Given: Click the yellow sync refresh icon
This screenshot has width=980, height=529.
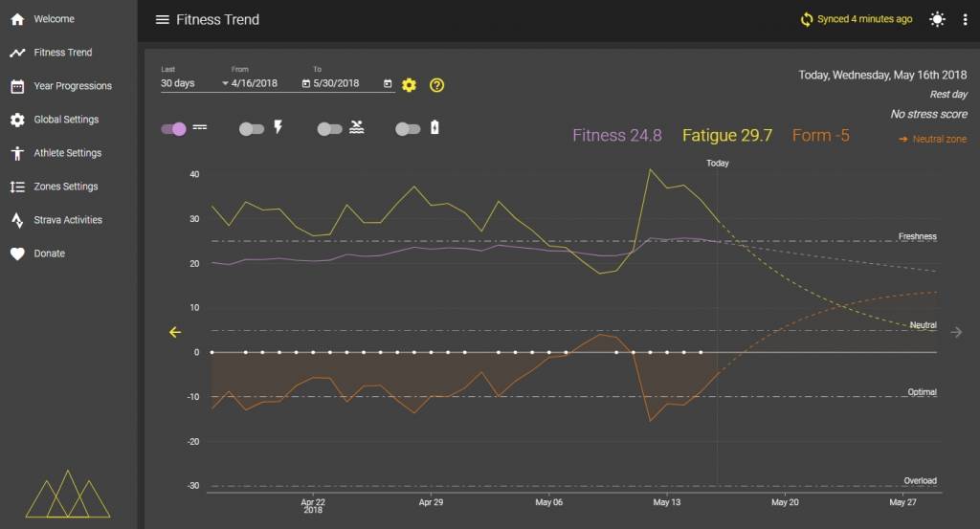Looking at the screenshot, I should click(807, 19).
